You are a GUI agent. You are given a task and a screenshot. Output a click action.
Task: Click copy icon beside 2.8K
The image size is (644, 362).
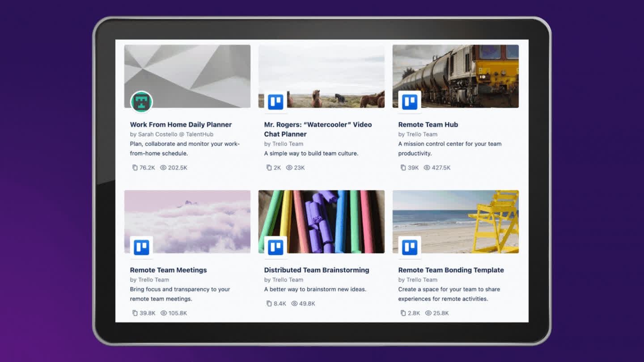[403, 313]
